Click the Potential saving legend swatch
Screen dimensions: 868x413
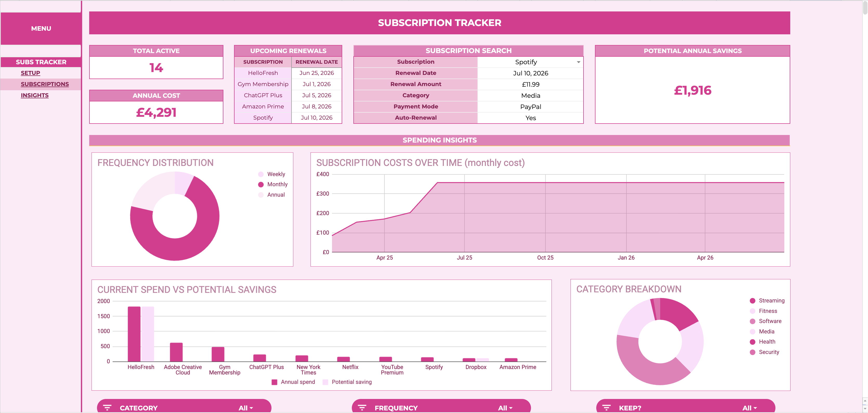(x=326, y=382)
